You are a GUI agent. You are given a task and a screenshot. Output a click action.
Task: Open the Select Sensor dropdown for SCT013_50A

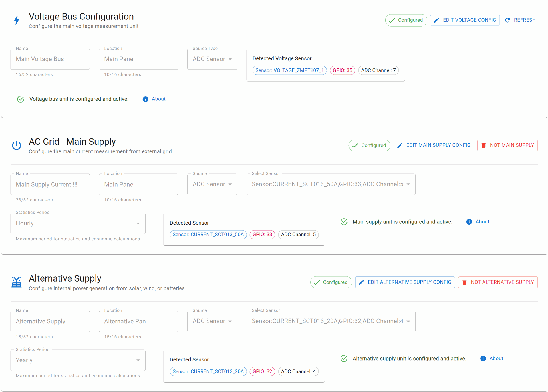tap(331, 184)
